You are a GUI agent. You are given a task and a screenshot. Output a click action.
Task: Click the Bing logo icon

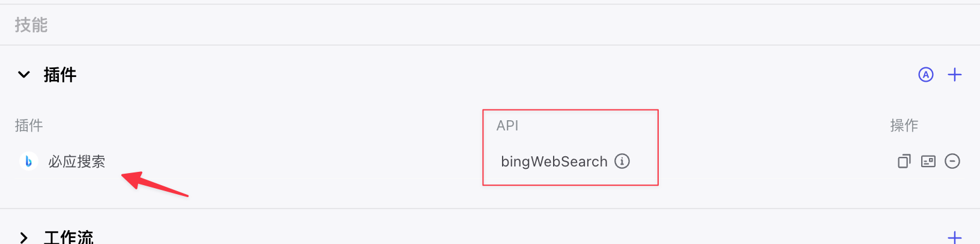click(28, 161)
